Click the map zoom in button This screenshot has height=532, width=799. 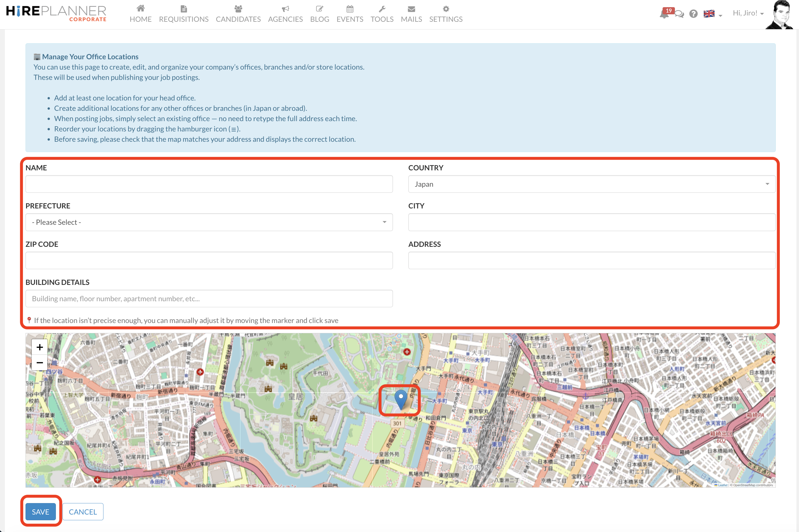(40, 347)
